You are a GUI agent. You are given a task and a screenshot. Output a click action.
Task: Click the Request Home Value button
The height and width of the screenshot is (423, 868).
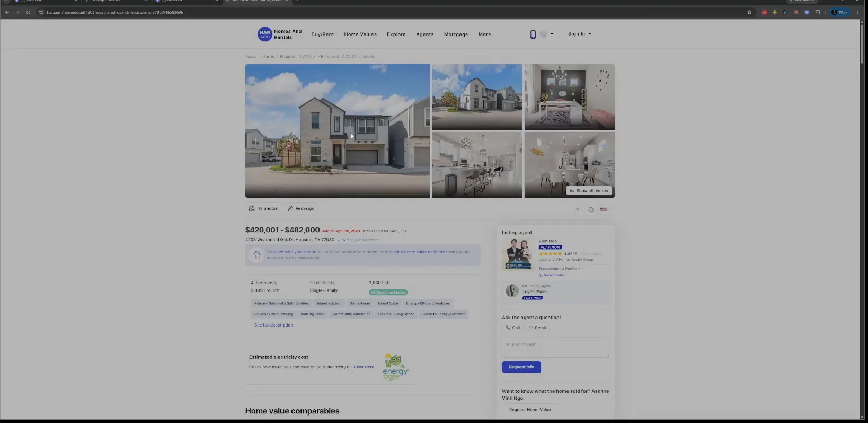click(530, 409)
